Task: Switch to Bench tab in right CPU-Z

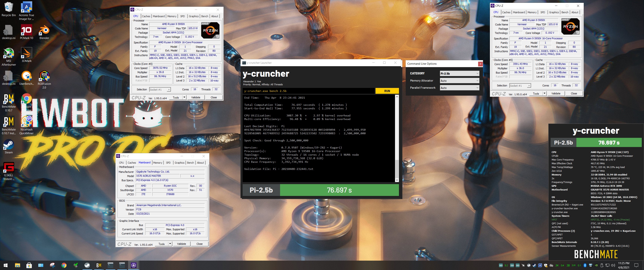Action: (565, 12)
